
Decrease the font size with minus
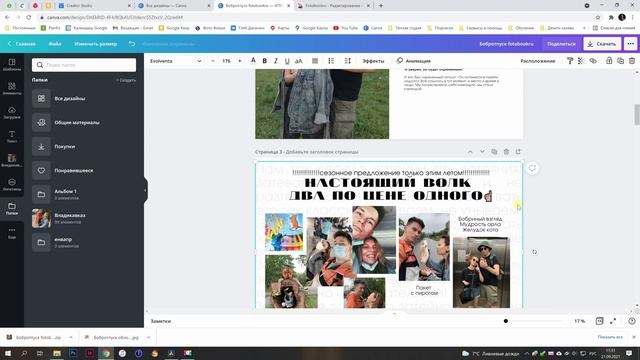pos(213,61)
